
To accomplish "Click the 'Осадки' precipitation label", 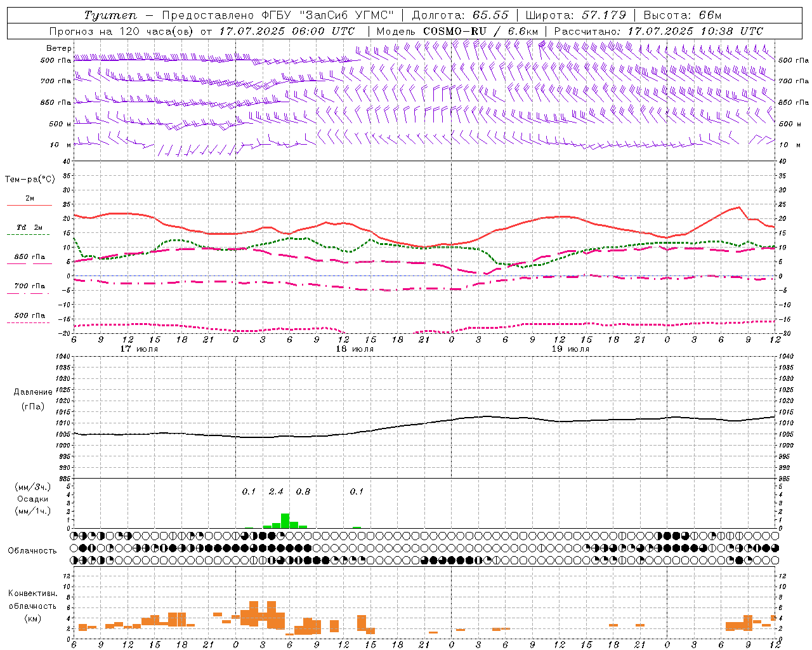I will [x=32, y=500].
